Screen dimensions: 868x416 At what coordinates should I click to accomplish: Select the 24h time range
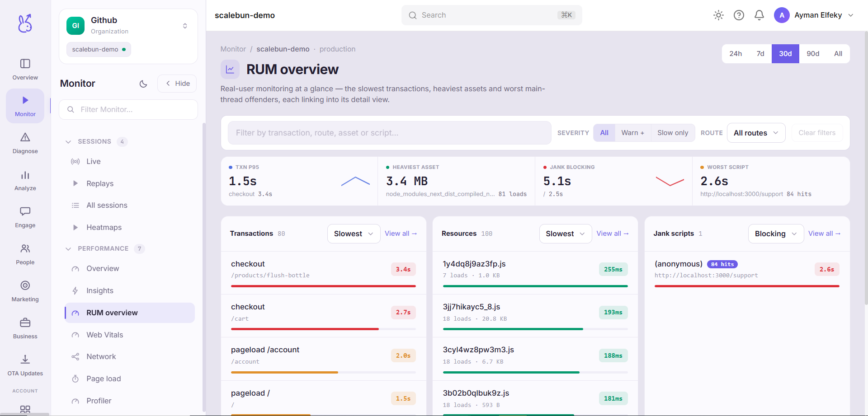(x=736, y=54)
